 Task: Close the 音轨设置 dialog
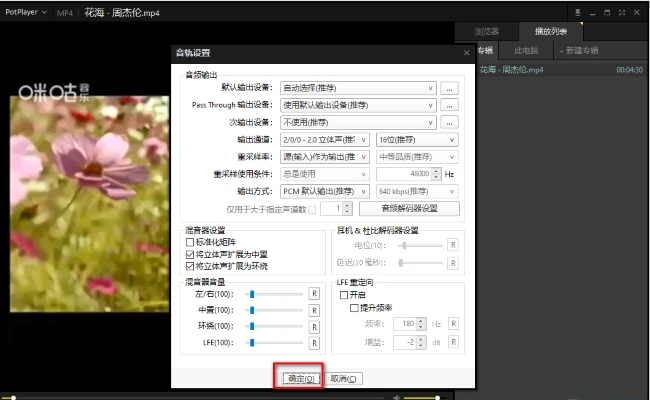[x=467, y=53]
